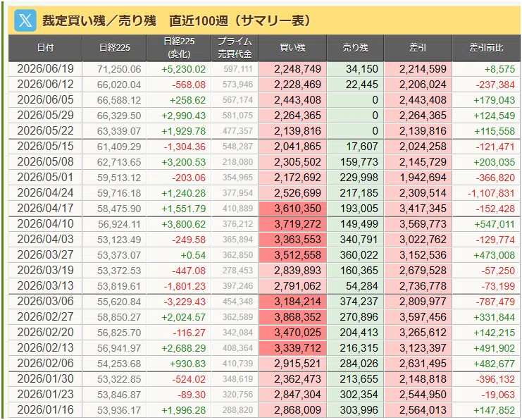Viewport: 522px width, 420px height.
Task: Click net balance 3,123,397
Action: tap(423, 348)
